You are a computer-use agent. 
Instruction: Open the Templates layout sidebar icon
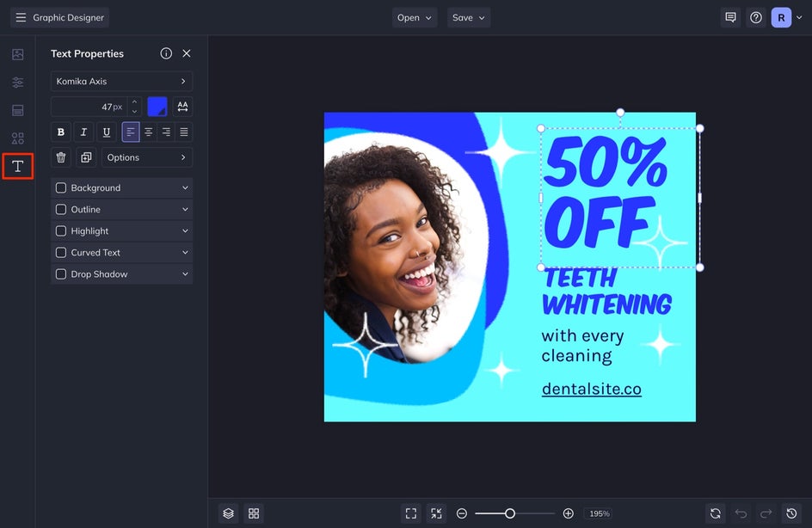point(17,110)
